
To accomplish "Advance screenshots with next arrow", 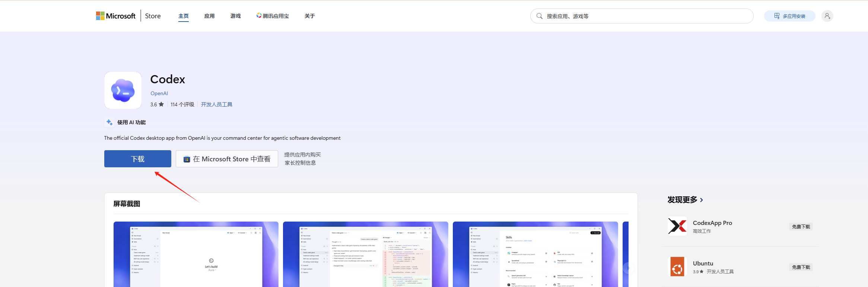I will (629, 268).
